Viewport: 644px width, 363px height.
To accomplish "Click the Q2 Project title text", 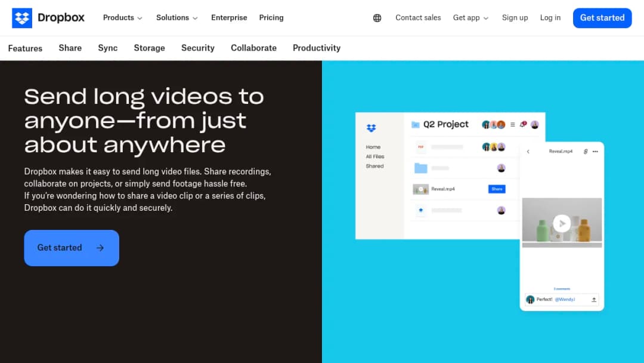I will click(x=445, y=124).
